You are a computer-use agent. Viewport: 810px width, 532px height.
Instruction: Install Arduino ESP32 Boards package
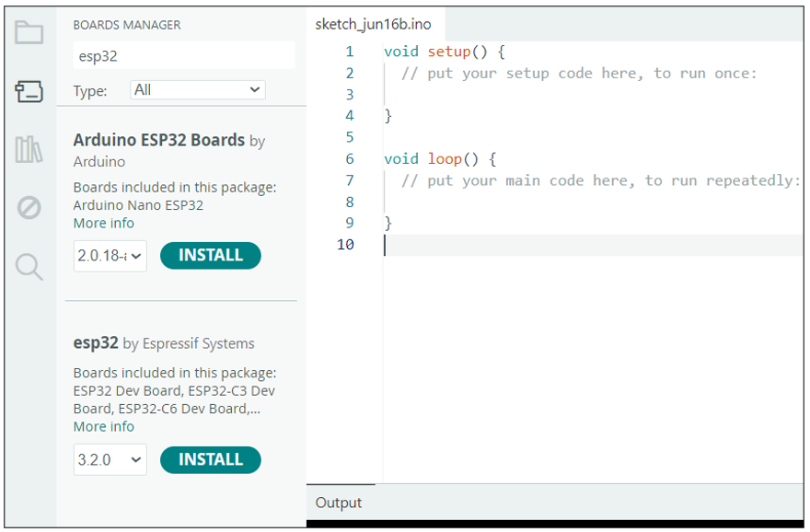pos(210,255)
